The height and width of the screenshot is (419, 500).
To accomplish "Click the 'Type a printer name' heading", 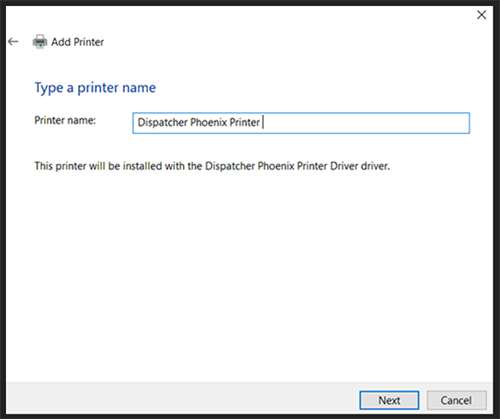I will tap(95, 88).
